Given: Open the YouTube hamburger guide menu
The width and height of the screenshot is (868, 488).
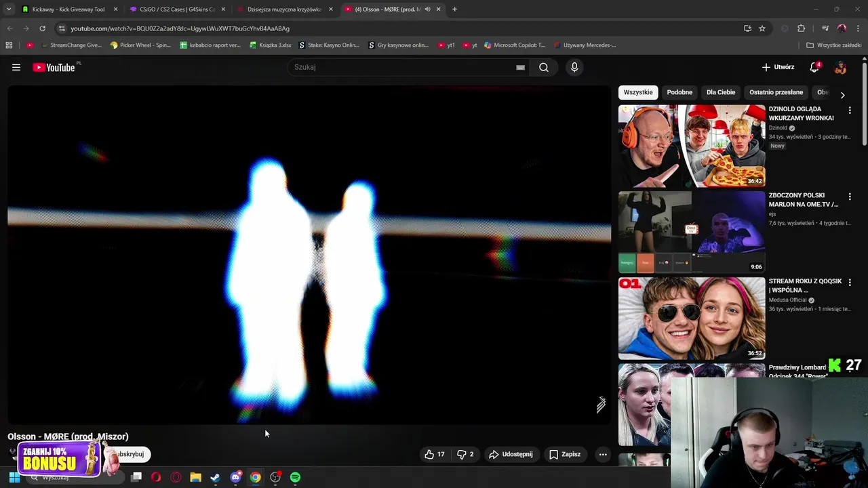Looking at the screenshot, I should [16, 67].
